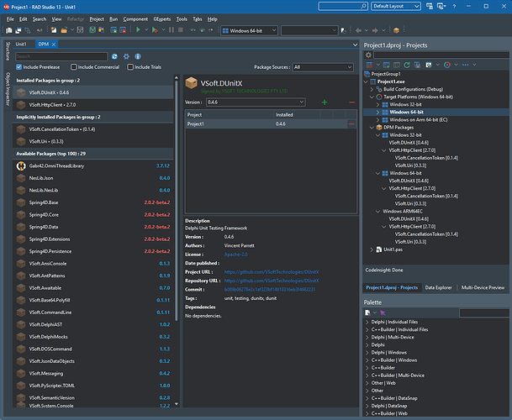Click the Pause button in main toolbar
The image size is (512, 420).
172,30
